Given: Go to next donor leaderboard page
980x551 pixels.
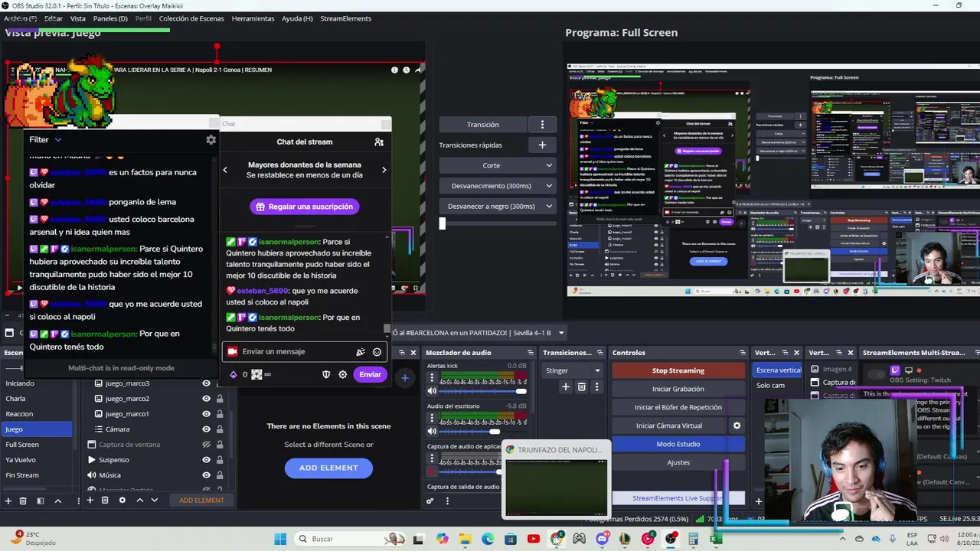Looking at the screenshot, I should coord(384,170).
